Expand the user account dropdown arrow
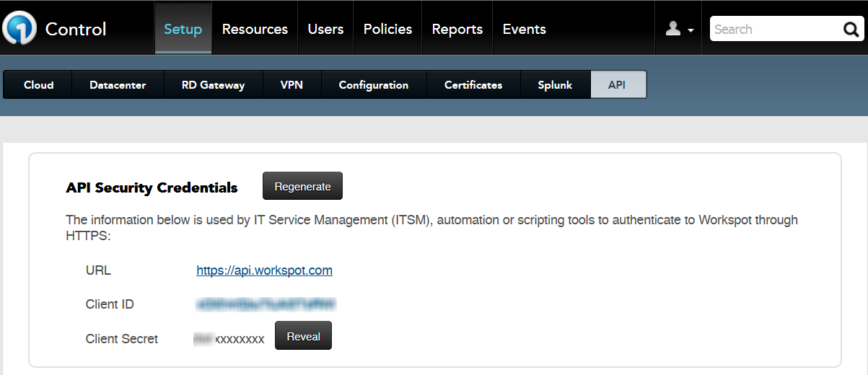 691,31
